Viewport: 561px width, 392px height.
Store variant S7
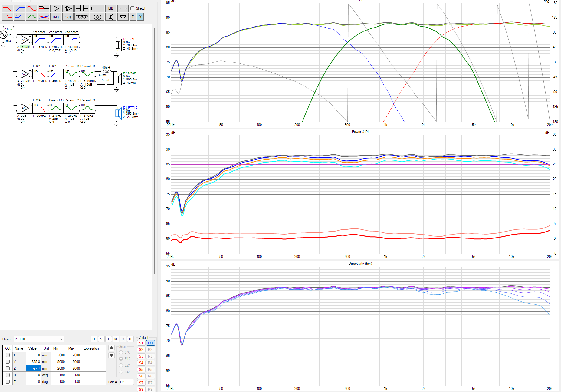(141, 383)
